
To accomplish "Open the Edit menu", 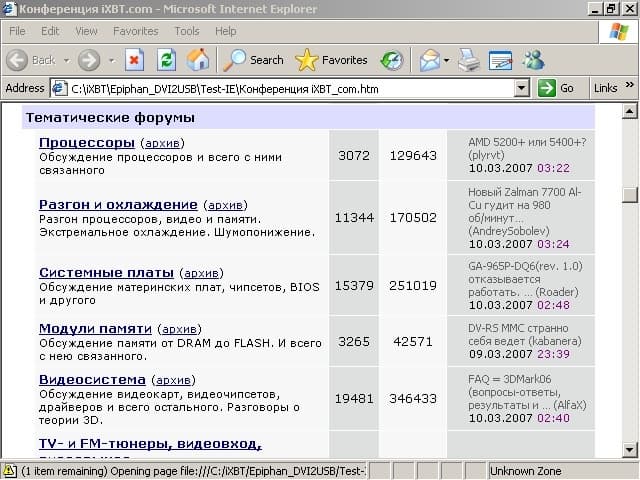I will point(50,31).
